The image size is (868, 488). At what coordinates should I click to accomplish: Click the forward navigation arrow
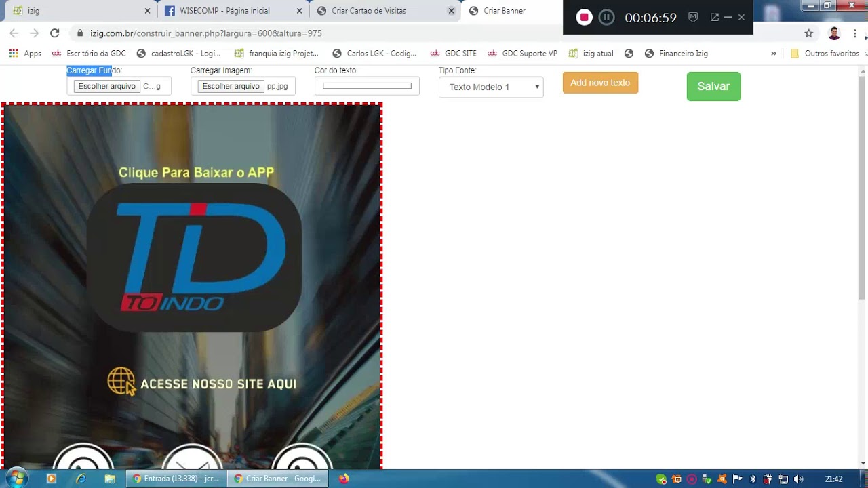click(x=35, y=33)
